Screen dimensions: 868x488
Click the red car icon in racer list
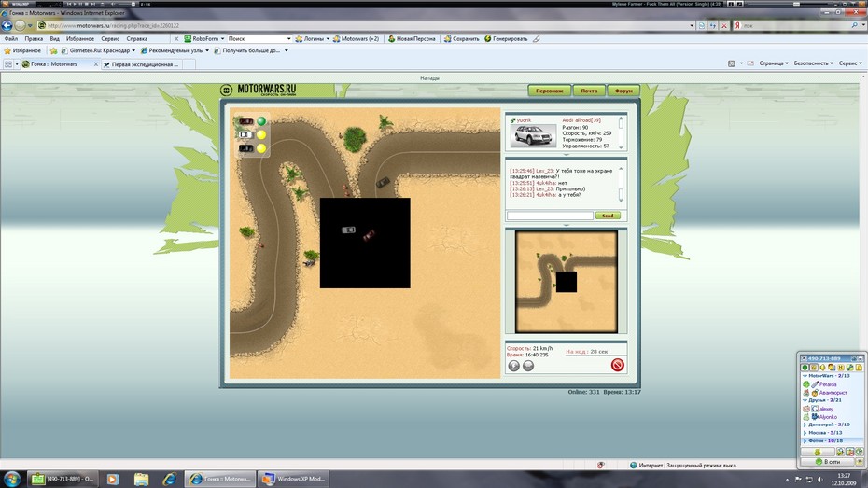click(x=245, y=121)
